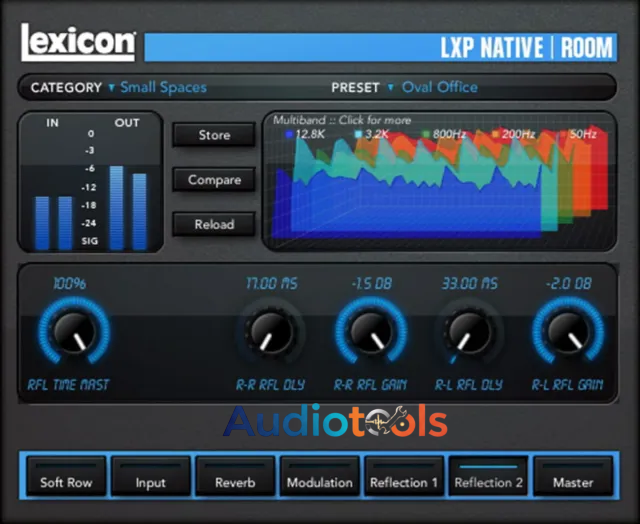Click the Lexicon logo
The height and width of the screenshot is (524, 640).
coord(78,42)
